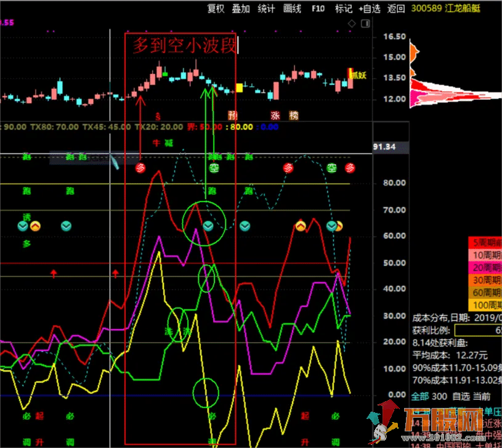Click the 榜 marker under candles
Image resolution: width=502 pixels, height=448 pixels.
pyautogui.click(x=294, y=115)
